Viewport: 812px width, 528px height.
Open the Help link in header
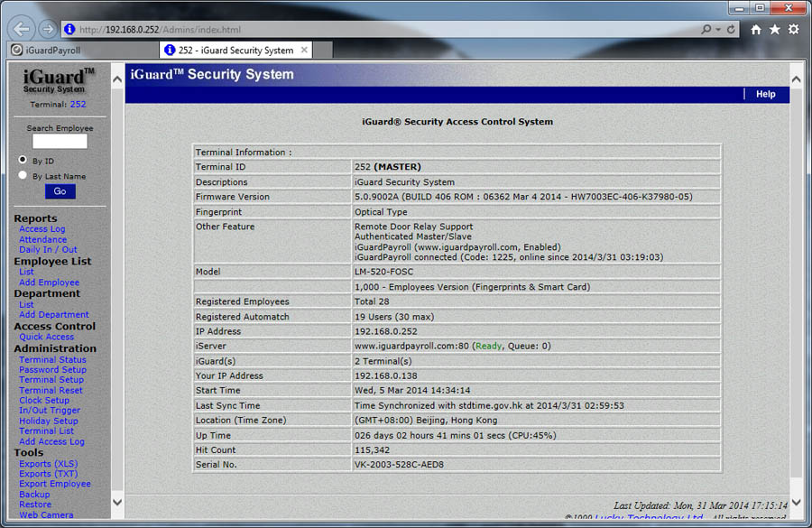(765, 94)
